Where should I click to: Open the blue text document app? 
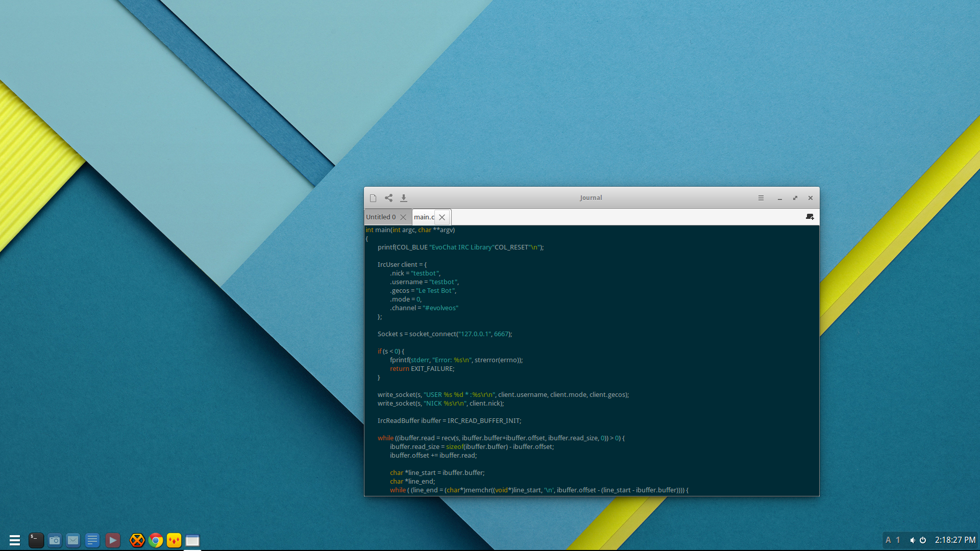point(92,540)
